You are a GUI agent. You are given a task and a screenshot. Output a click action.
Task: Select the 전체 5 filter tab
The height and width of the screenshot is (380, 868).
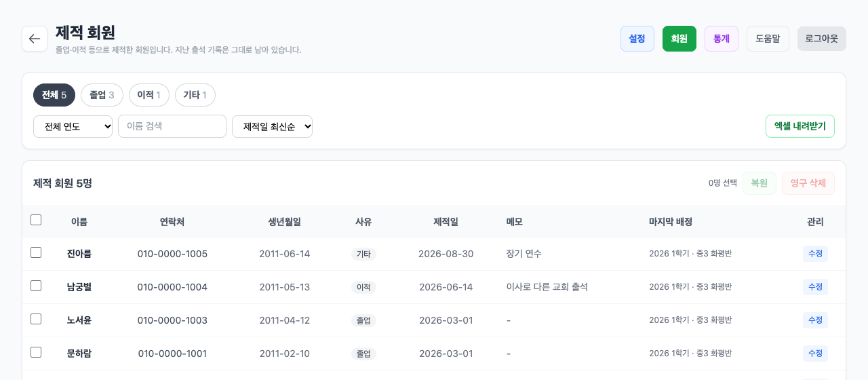click(54, 95)
